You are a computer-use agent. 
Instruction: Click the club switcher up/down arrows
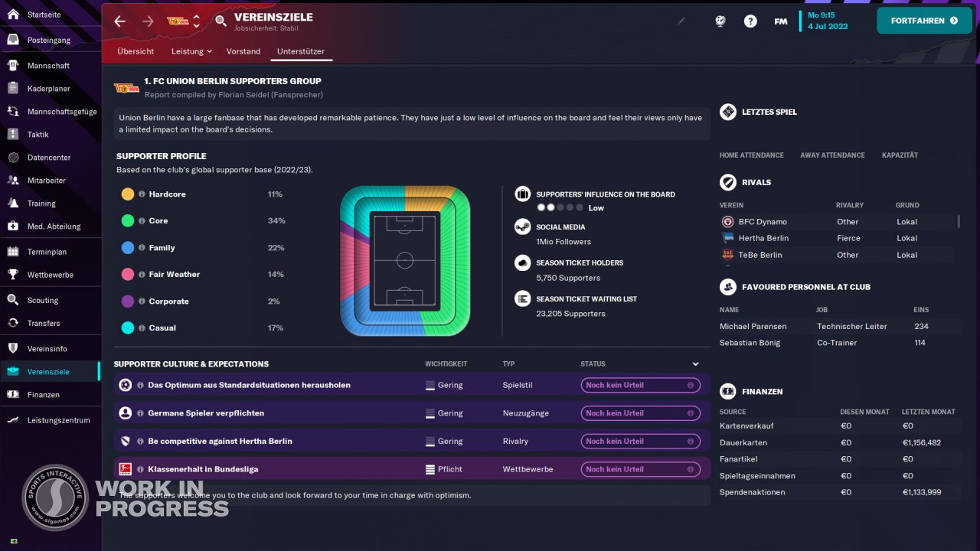pyautogui.click(x=197, y=21)
